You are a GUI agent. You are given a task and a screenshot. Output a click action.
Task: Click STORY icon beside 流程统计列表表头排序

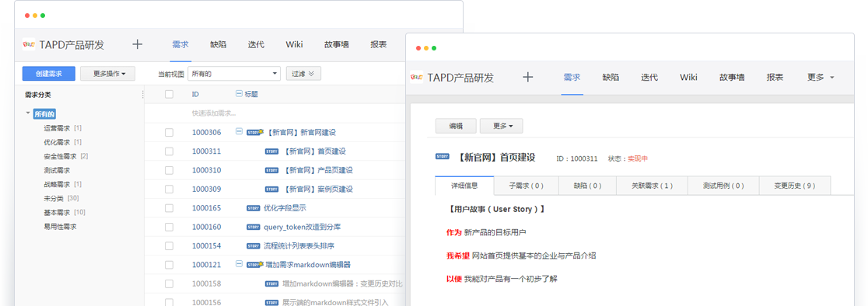tap(253, 245)
